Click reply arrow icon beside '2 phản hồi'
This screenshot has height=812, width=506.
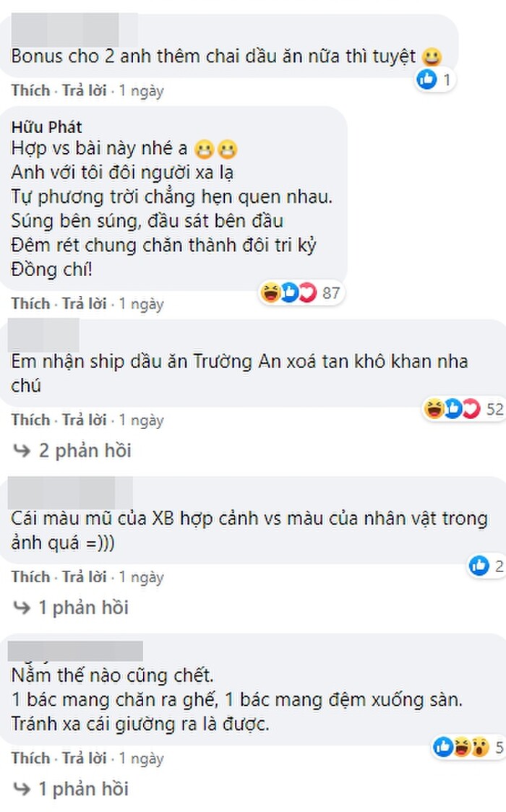click(22, 451)
